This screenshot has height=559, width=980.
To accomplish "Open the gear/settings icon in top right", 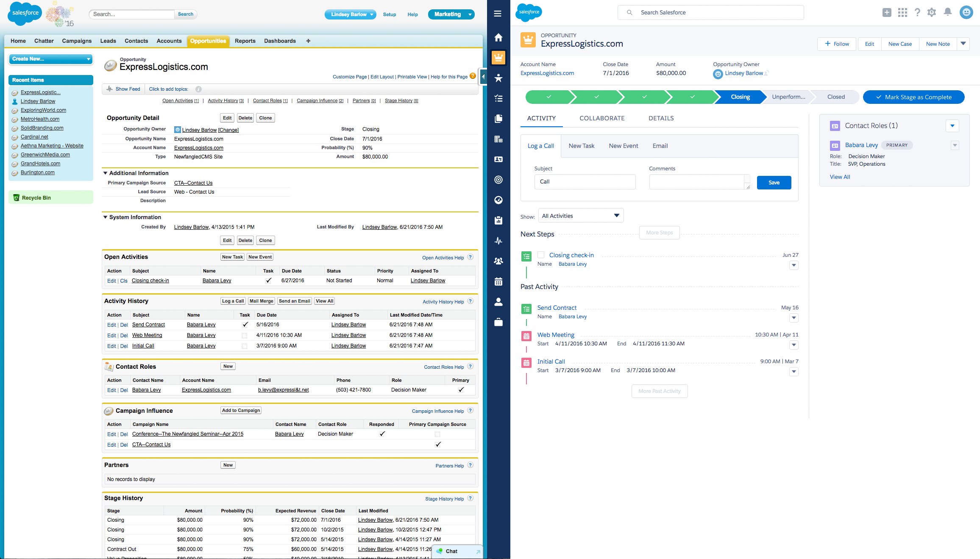I will pos(932,12).
